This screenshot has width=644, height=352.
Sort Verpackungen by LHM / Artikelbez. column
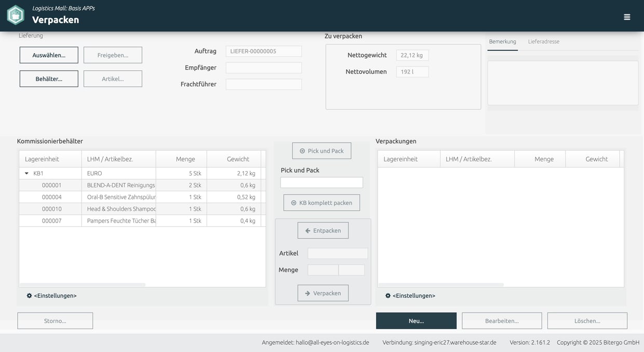[x=477, y=159]
